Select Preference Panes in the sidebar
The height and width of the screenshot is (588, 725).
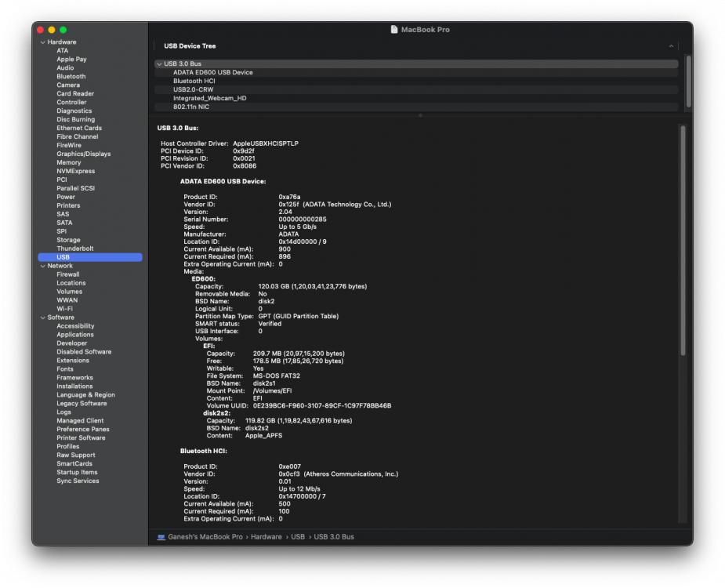pos(83,430)
